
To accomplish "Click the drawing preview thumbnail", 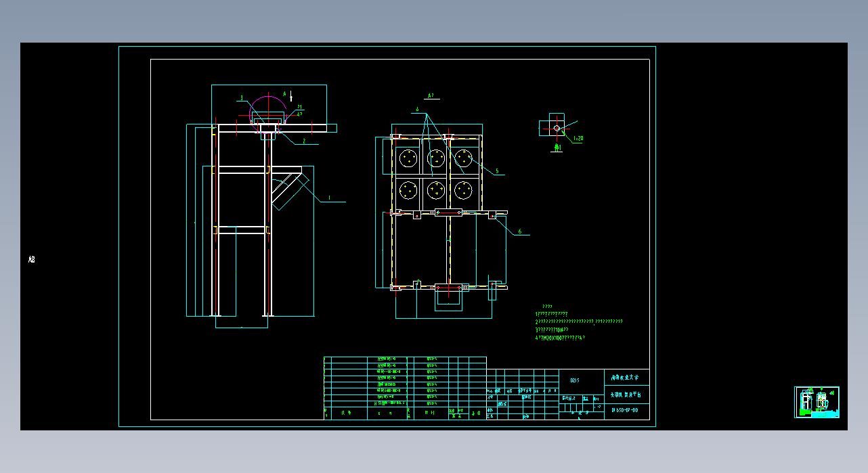I will pyautogui.click(x=817, y=402).
